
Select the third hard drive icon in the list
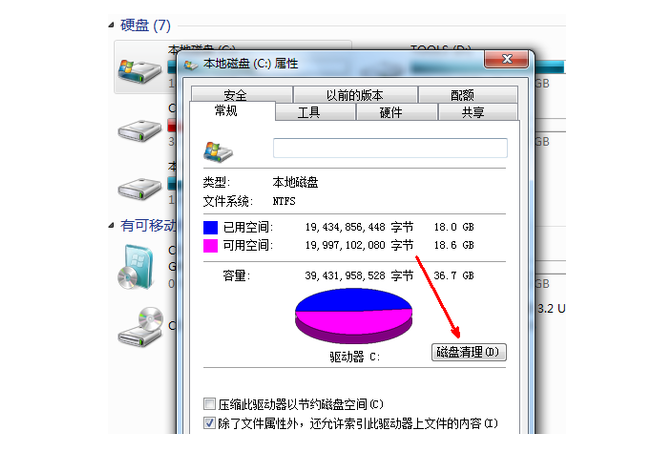tap(140, 189)
